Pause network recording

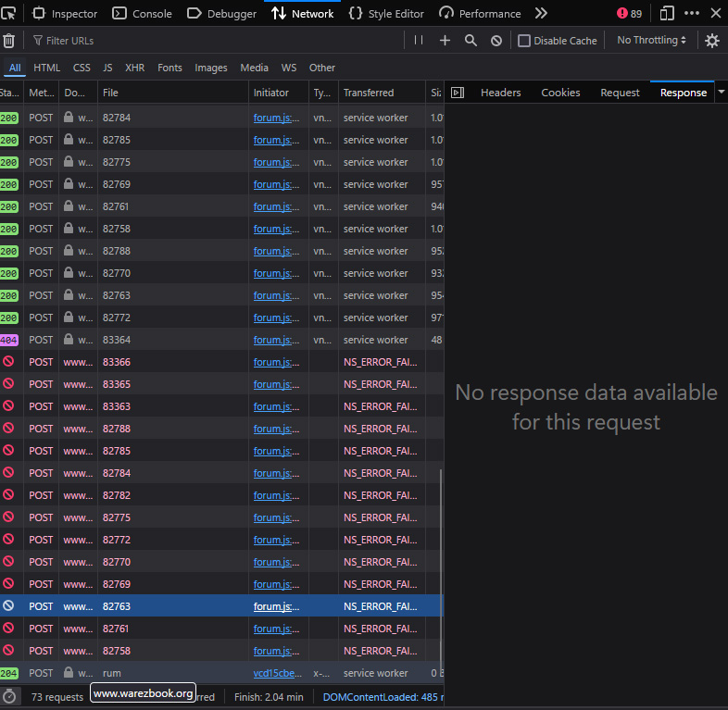(x=419, y=41)
